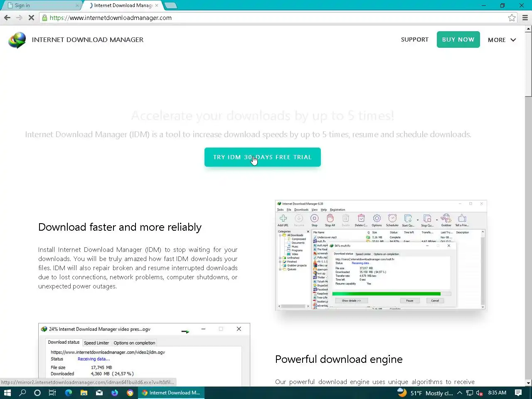532x399 pixels.
Task: Close the Sign in tab
Action: pyautogui.click(x=77, y=5)
